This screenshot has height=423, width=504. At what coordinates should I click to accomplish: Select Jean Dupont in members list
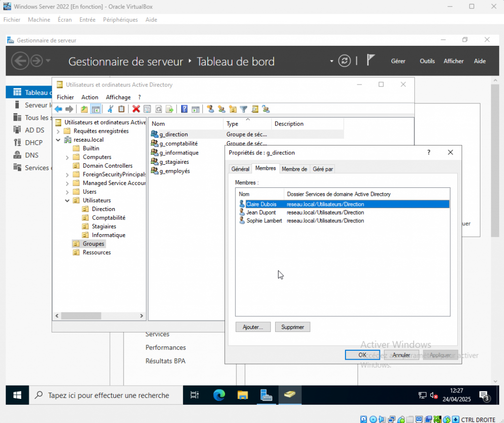pyautogui.click(x=261, y=212)
